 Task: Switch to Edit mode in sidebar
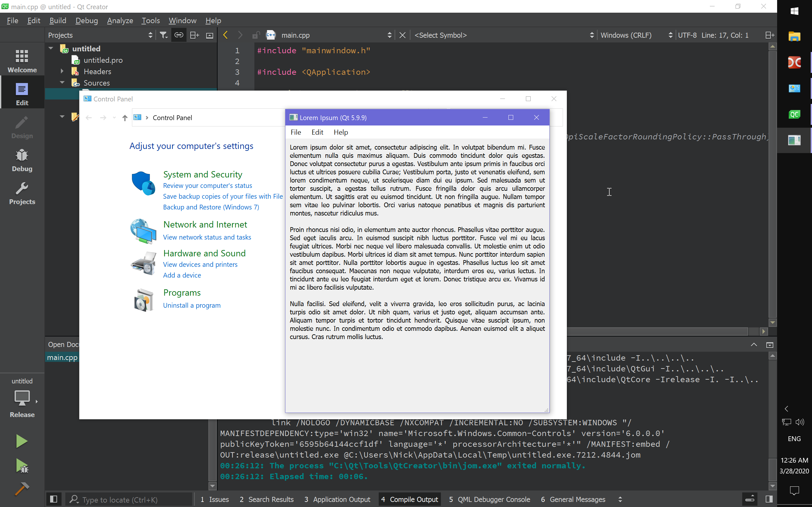(22, 93)
